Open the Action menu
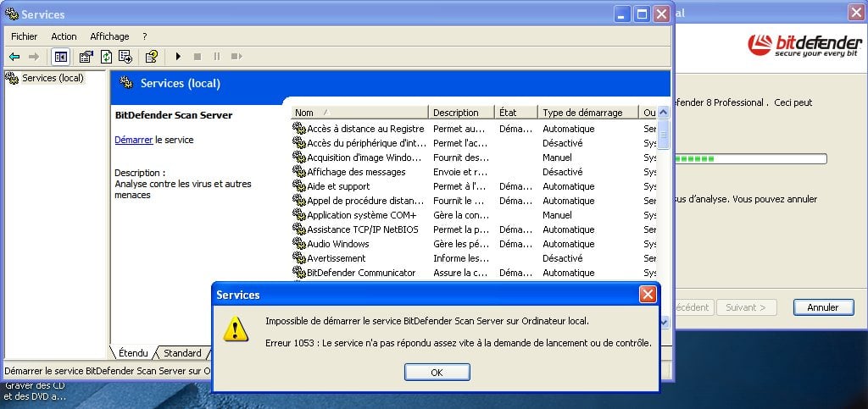The image size is (868, 409). click(64, 36)
